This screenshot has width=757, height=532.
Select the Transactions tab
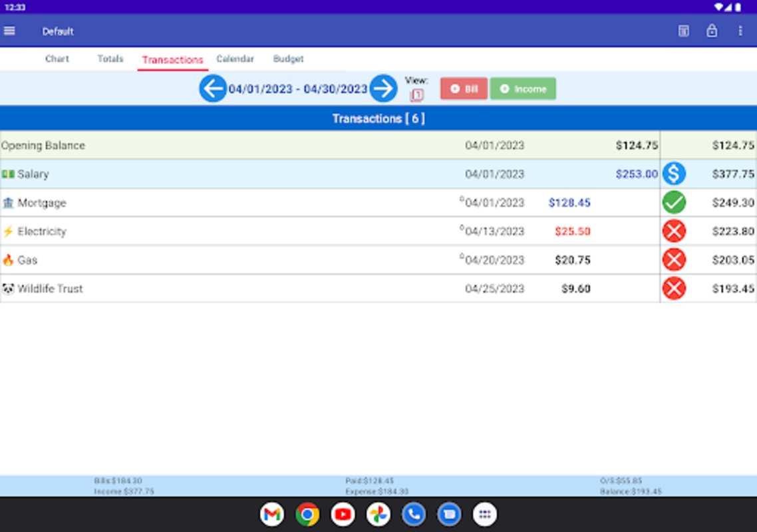tap(172, 60)
